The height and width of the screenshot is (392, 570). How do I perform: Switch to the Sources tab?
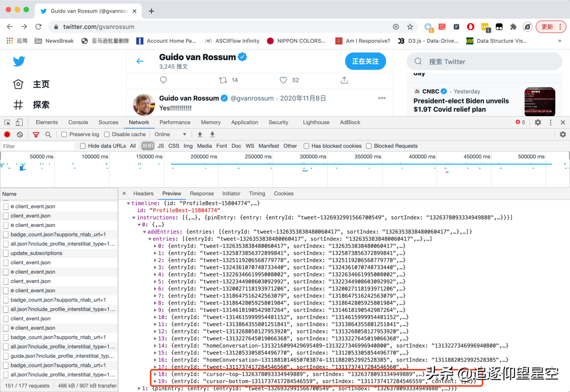[108, 122]
